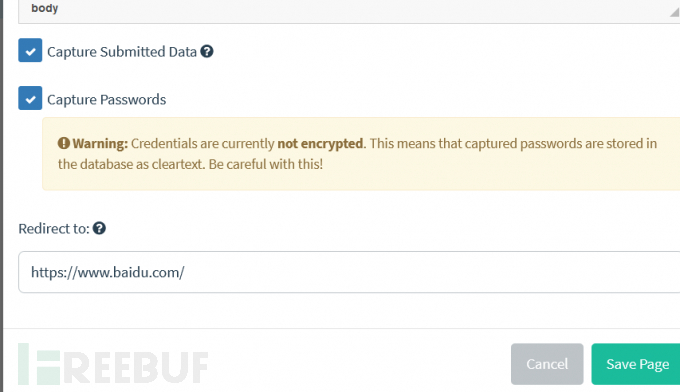680x392 pixels.
Task: Open help icon beside Capture Submitted Data
Action: click(x=207, y=51)
